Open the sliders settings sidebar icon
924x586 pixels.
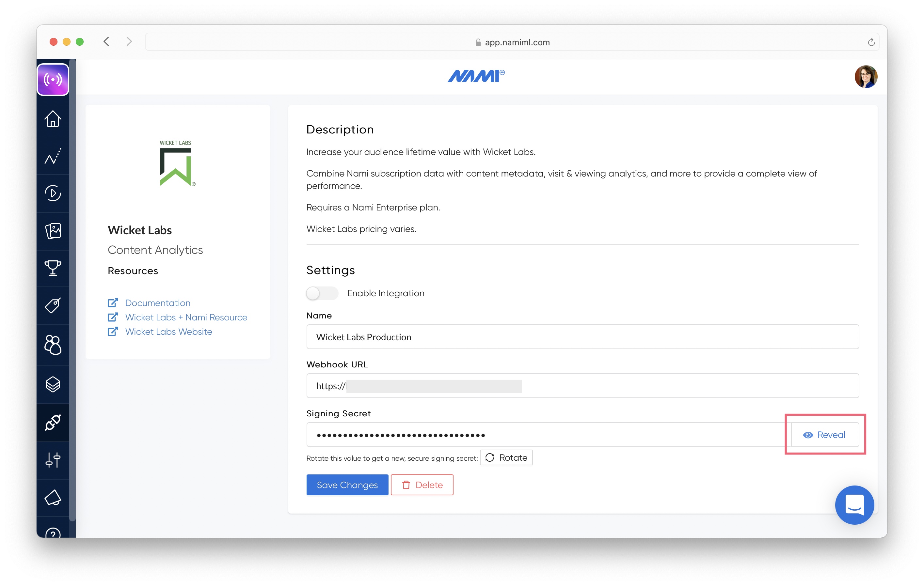click(53, 460)
